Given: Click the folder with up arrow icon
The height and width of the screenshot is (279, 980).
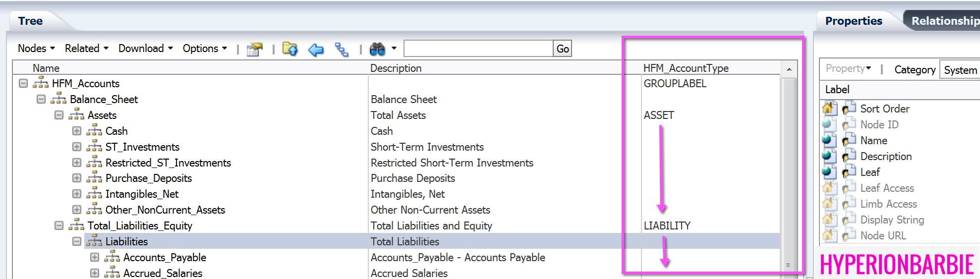Looking at the screenshot, I should (290, 49).
